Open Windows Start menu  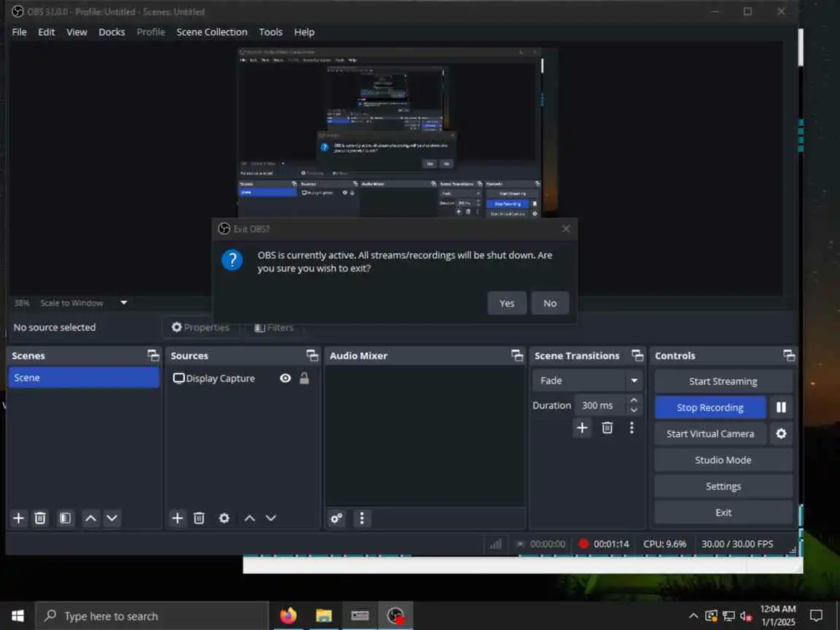[17, 616]
